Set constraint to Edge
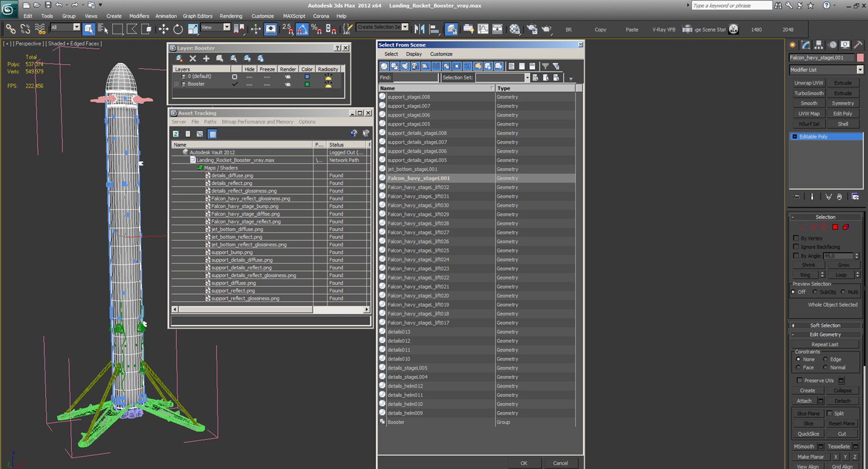Screen dimensions: 868x469 coord(826,359)
